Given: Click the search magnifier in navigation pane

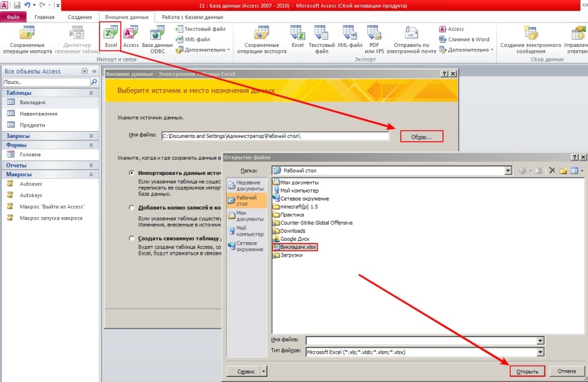Looking at the screenshot, I should point(94,81).
